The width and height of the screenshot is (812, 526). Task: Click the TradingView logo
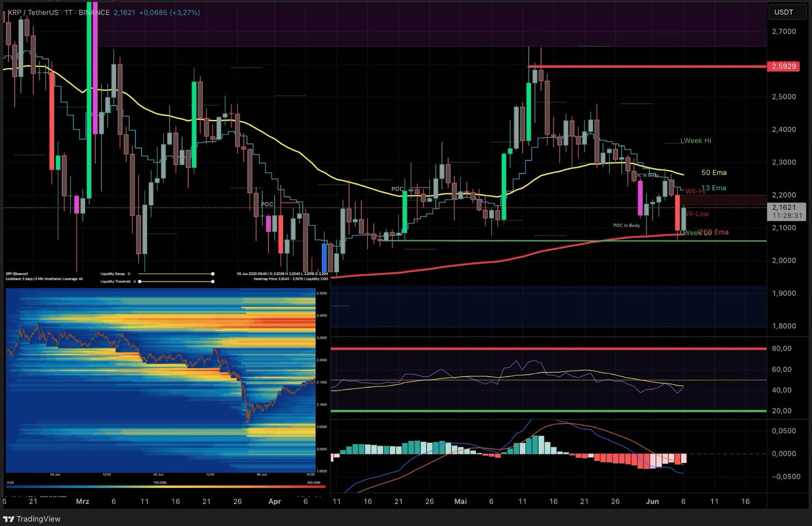[x=32, y=519]
